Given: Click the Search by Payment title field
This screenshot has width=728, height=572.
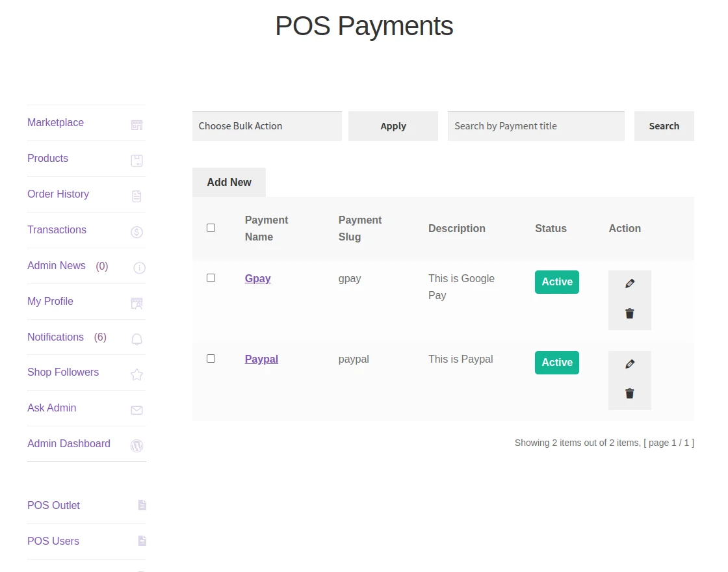Looking at the screenshot, I should (x=536, y=125).
